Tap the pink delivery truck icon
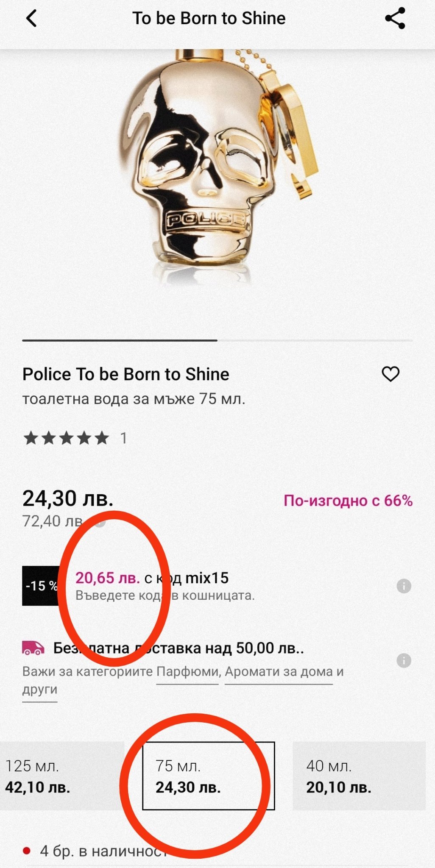Viewport: 435px width, 868px height. click(33, 648)
